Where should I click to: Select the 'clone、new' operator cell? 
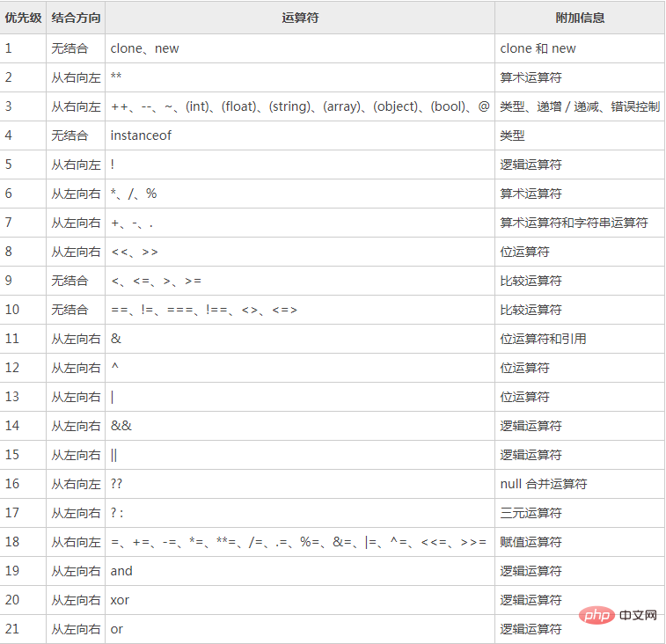[x=300, y=48]
